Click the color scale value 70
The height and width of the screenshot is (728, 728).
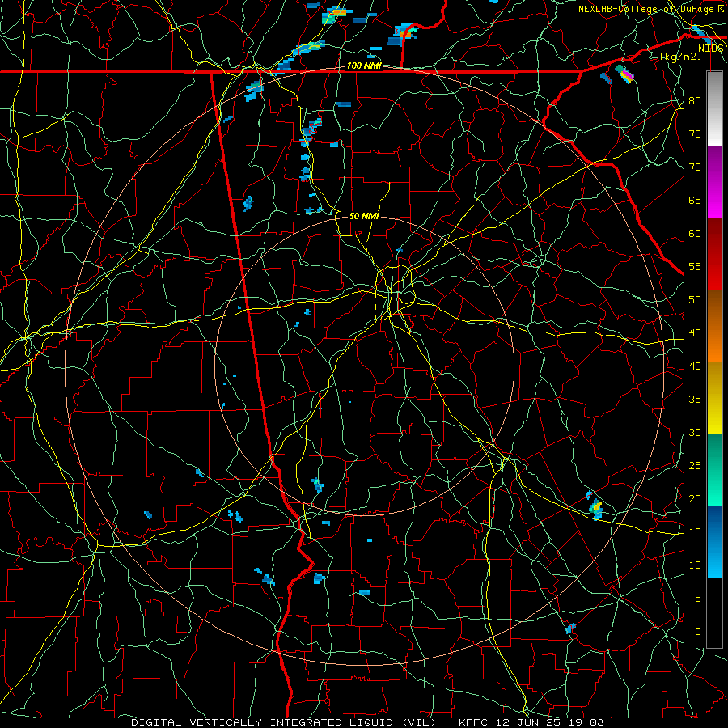click(695, 167)
